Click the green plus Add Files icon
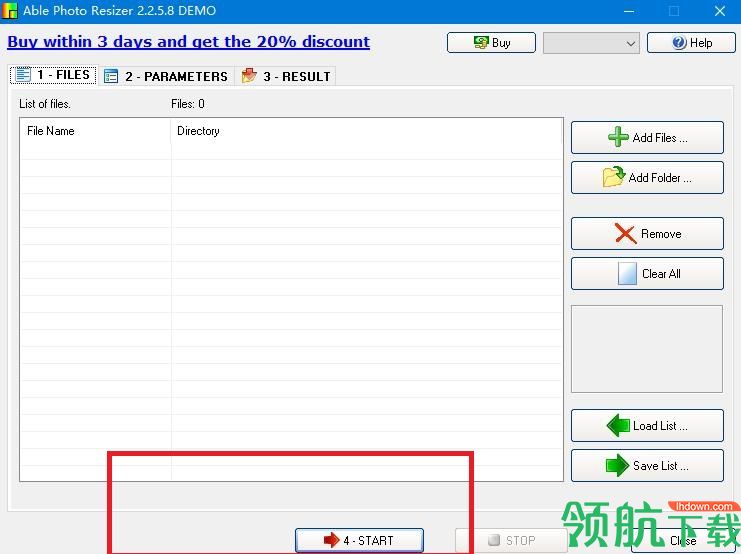The width and height of the screenshot is (741, 554). coord(618,137)
